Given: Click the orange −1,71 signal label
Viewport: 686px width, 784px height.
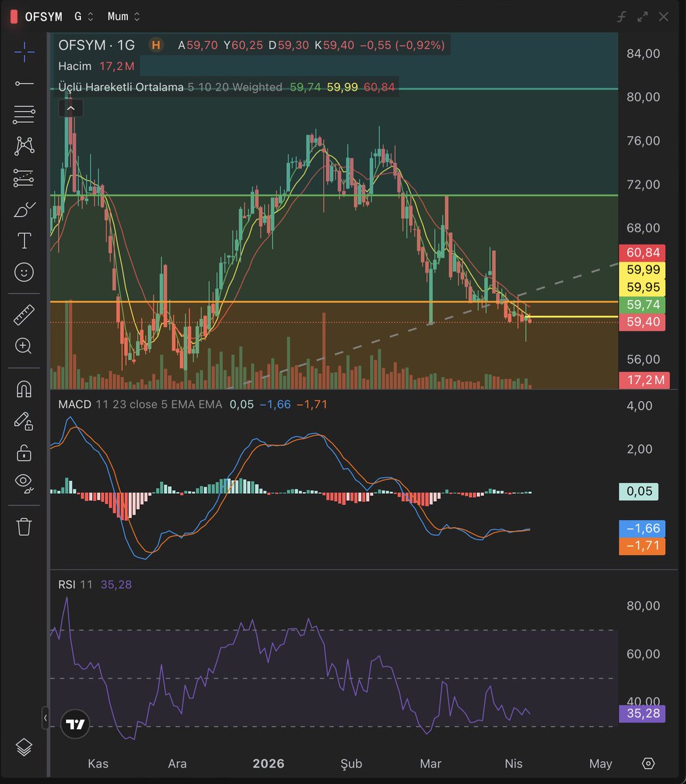Looking at the screenshot, I should tap(643, 546).
